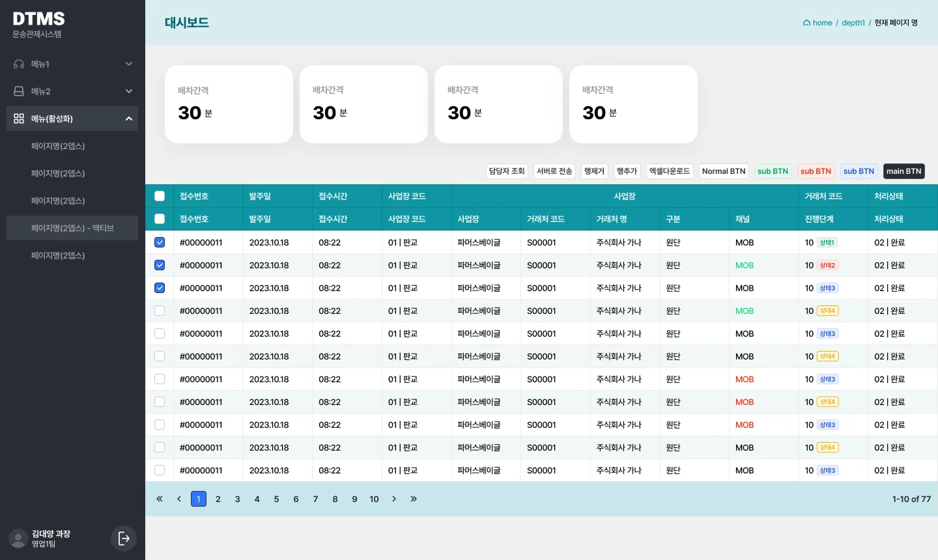Click the headset icon beside 메뉴1
The image size is (938, 560).
(x=19, y=64)
